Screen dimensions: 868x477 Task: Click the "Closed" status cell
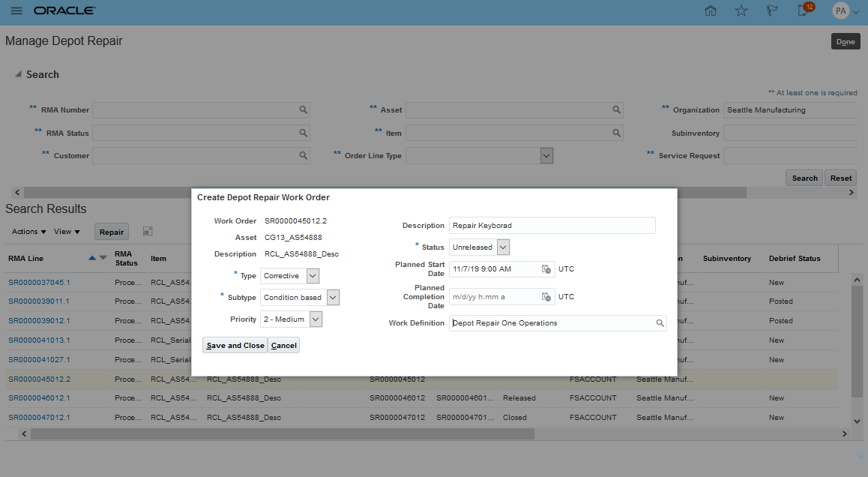(x=515, y=417)
